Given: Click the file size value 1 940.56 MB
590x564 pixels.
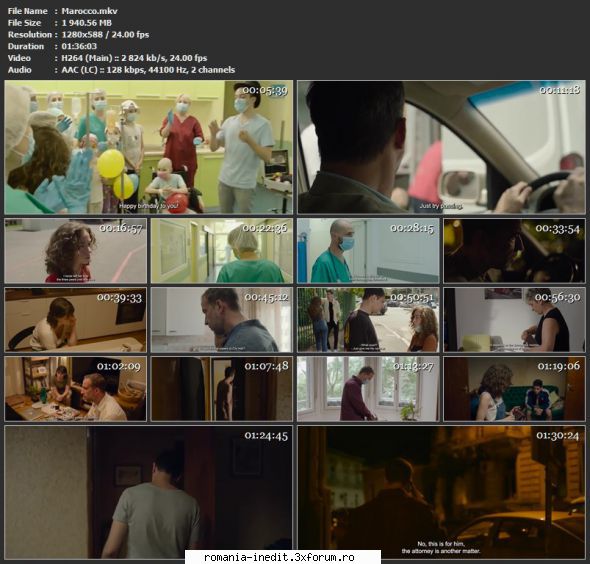Looking at the screenshot, I should [87, 23].
